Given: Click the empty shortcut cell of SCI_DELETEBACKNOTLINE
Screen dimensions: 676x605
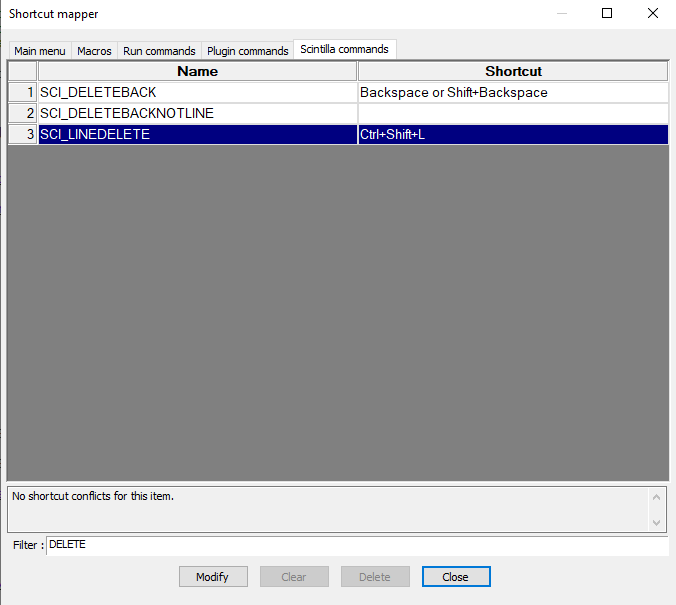Looking at the screenshot, I should pos(513,113).
